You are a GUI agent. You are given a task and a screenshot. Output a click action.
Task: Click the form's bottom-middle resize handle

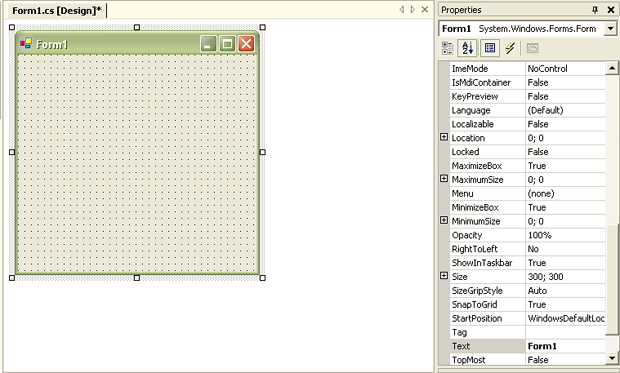tap(137, 278)
